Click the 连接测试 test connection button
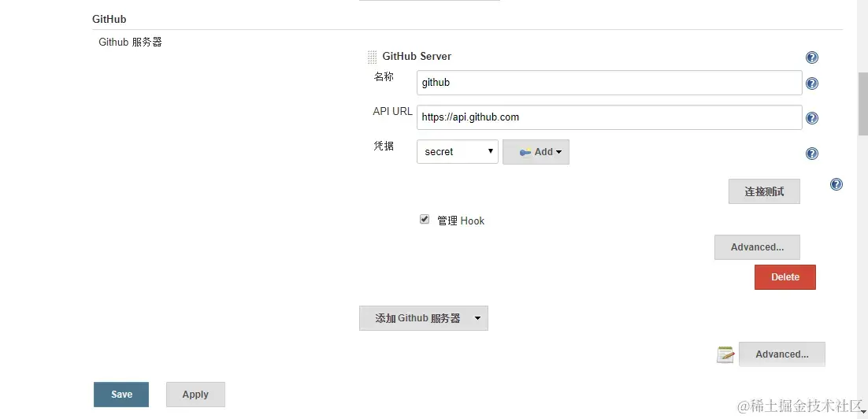This screenshot has width=868, height=419. click(764, 191)
